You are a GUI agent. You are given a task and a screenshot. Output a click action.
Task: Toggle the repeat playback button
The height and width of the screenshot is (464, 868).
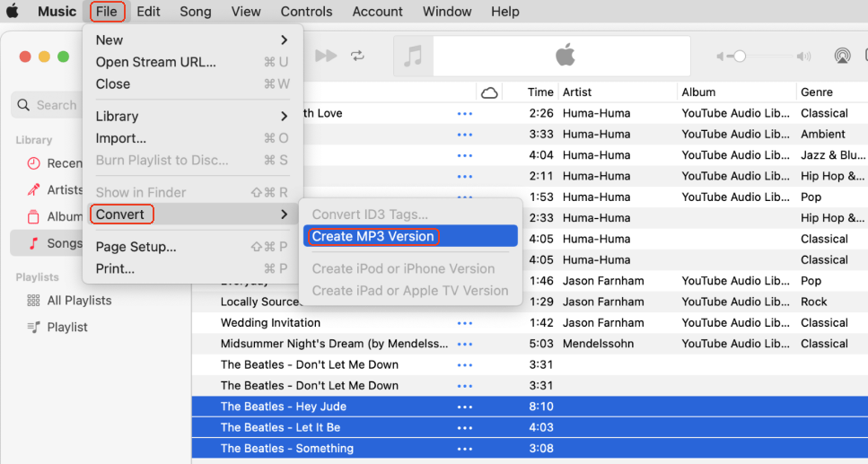coord(357,56)
